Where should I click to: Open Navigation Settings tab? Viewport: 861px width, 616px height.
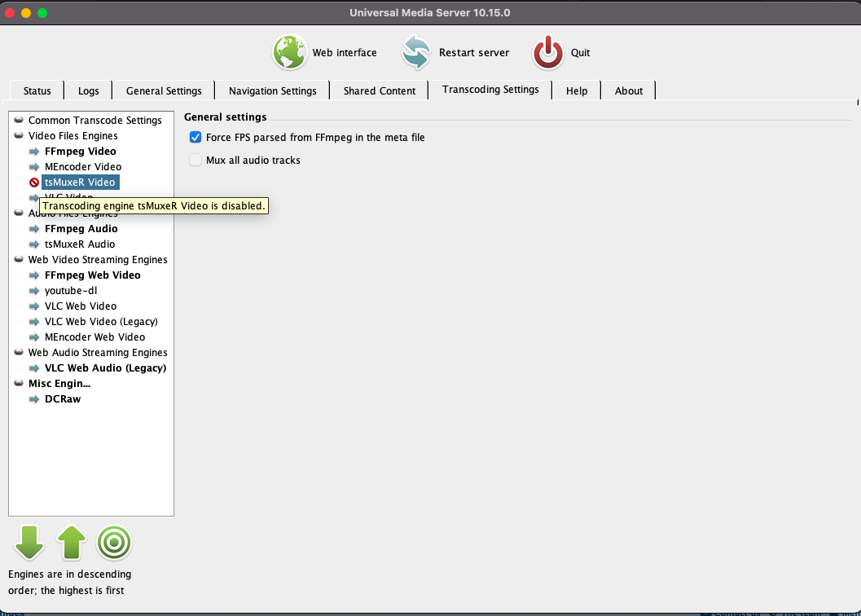(272, 90)
